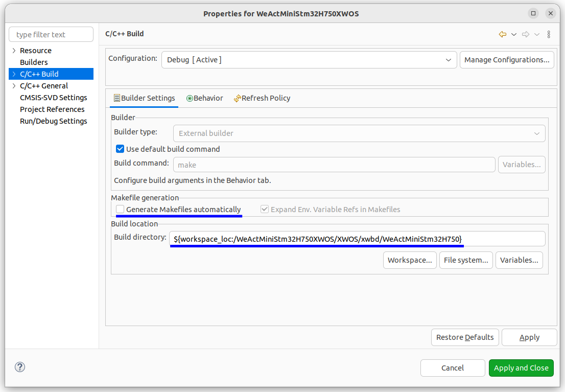Image resolution: width=565 pixels, height=392 pixels.
Task: Click Manage Configurations button
Action: (x=507, y=60)
